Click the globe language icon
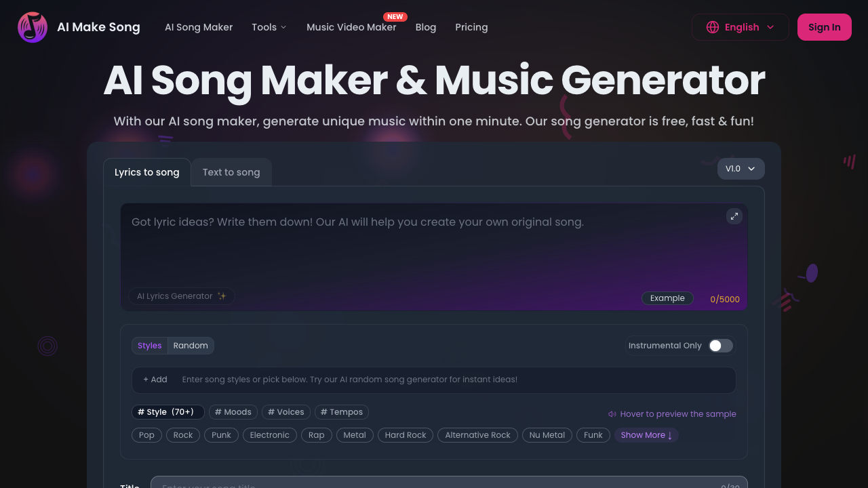The width and height of the screenshot is (868, 488). click(712, 27)
